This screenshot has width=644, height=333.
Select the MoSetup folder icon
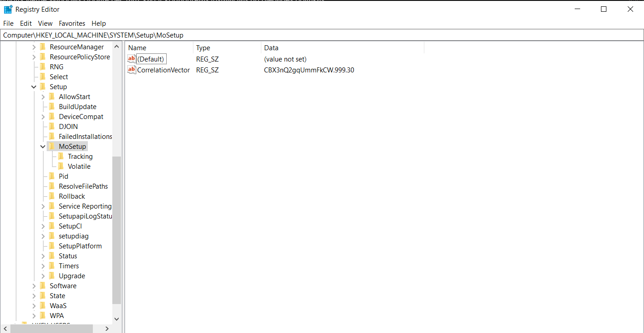coord(51,146)
